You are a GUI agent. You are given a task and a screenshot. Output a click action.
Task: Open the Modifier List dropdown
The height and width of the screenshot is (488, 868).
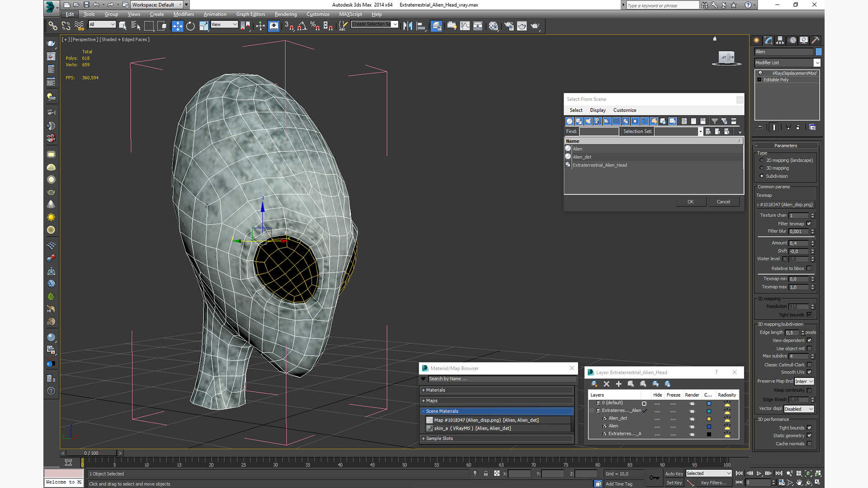point(817,63)
